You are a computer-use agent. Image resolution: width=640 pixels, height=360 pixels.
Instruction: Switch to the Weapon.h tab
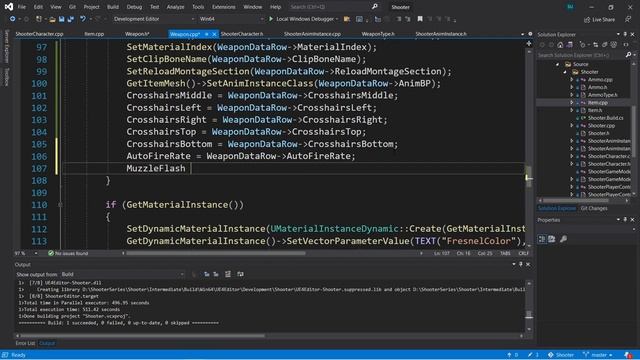(x=137, y=34)
